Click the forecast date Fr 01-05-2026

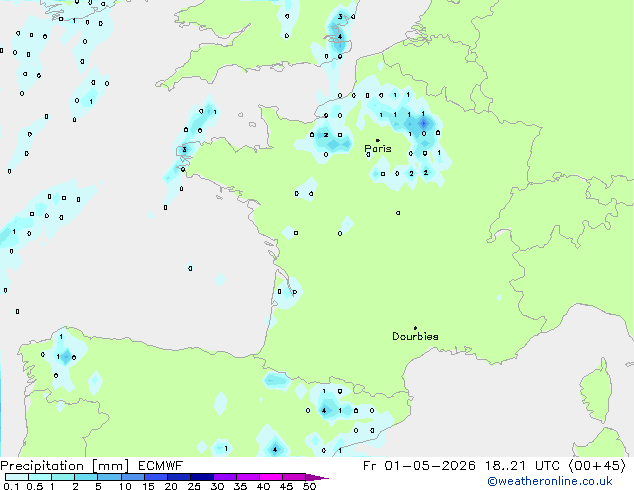point(419,466)
